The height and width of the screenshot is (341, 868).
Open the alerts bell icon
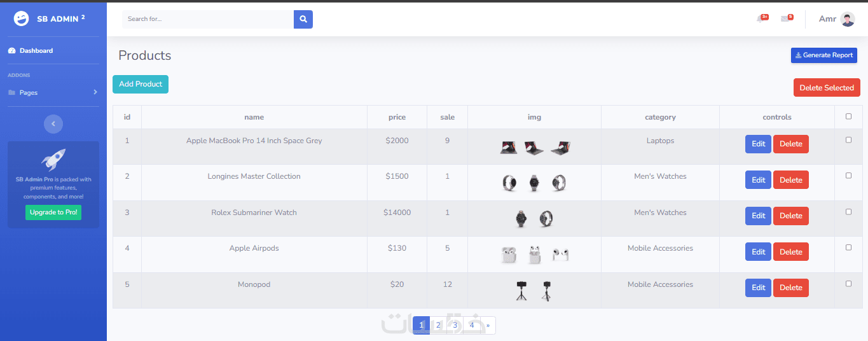pos(760,19)
